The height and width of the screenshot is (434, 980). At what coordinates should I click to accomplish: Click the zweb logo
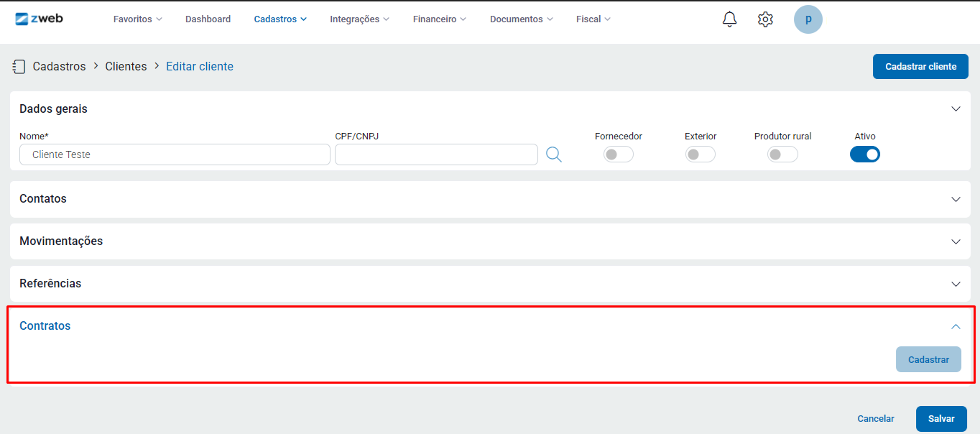[39, 19]
